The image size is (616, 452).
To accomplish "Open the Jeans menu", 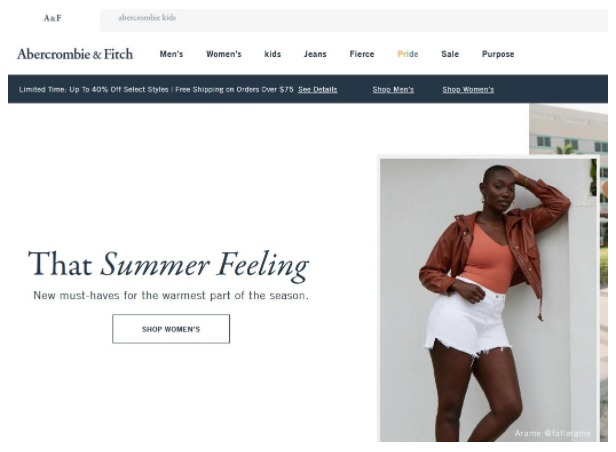I will [315, 54].
